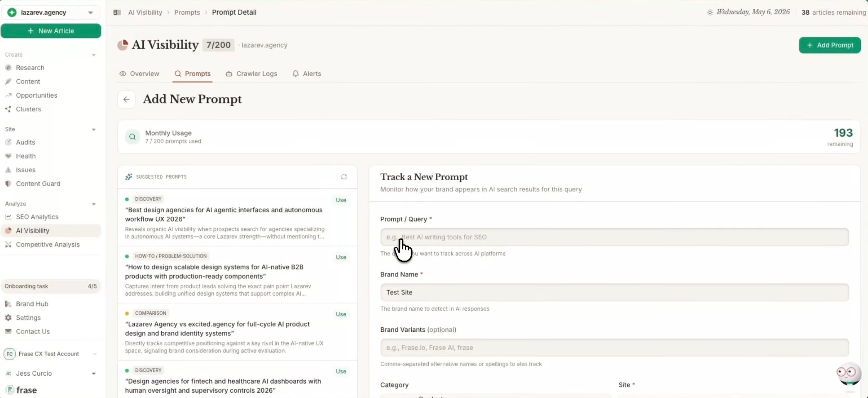This screenshot has width=868, height=398.
Task: Click the suggested prompts sparkle icon
Action: point(128,177)
